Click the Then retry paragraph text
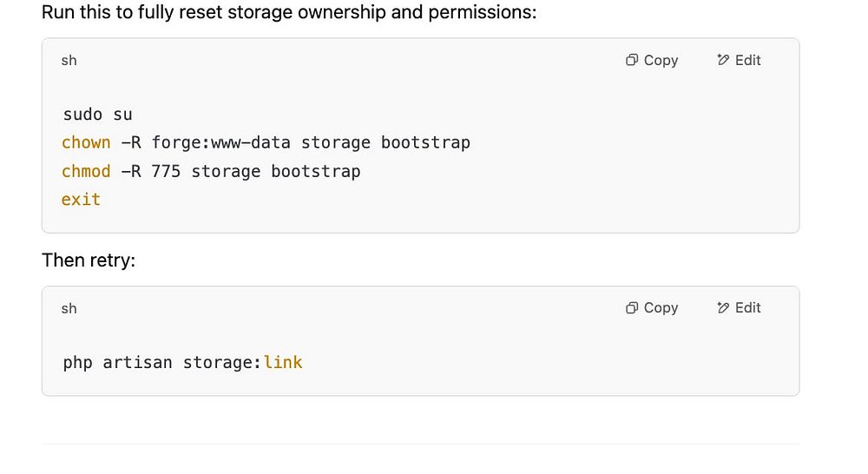This screenshot has width=868, height=474. (89, 260)
